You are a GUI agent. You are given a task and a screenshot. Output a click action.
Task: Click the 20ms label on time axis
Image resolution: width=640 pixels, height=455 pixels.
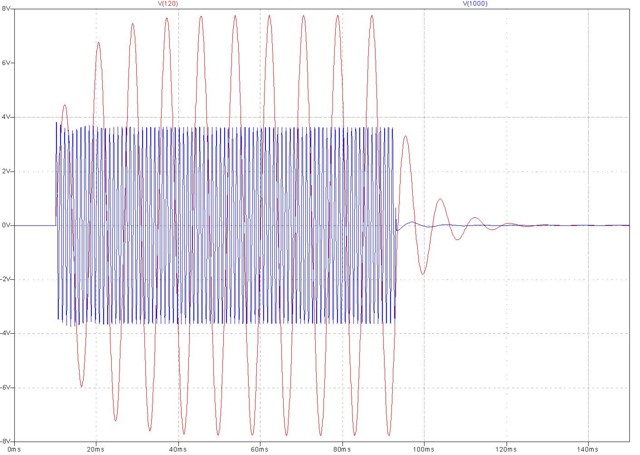(x=96, y=449)
